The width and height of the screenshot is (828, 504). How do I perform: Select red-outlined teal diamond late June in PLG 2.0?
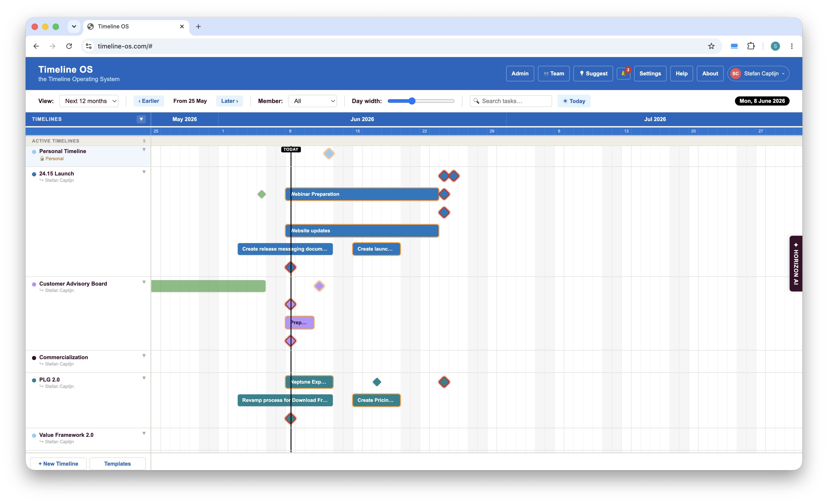pos(444,382)
